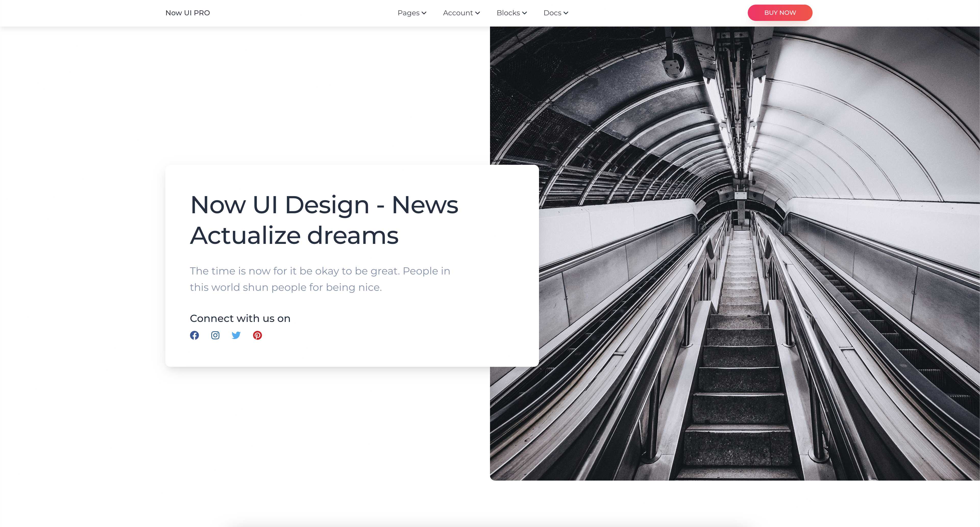Expand the Blocks dropdown menu
Viewport: 980px width, 527px height.
(508, 13)
